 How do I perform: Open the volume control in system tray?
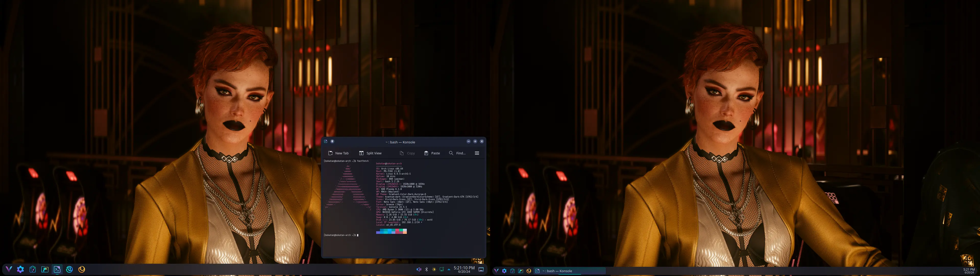point(419,269)
